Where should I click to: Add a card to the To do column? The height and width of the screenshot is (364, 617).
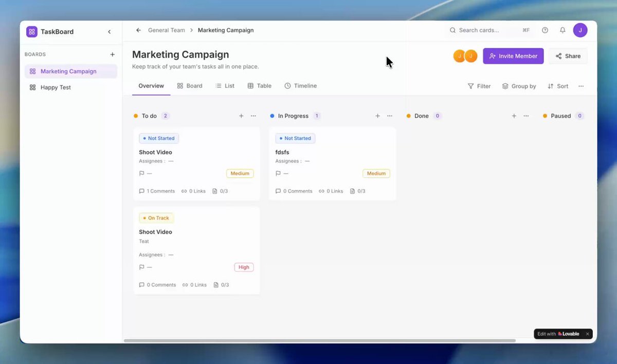(x=241, y=116)
